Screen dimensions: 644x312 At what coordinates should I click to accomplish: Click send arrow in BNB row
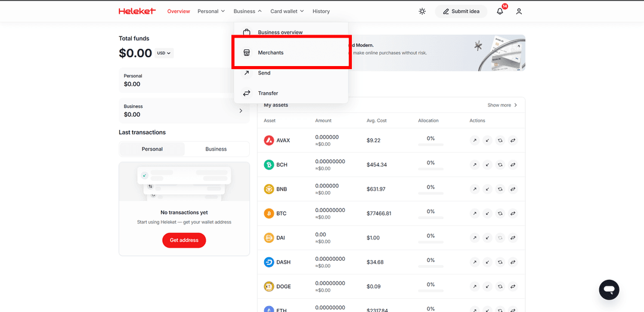[x=475, y=189]
